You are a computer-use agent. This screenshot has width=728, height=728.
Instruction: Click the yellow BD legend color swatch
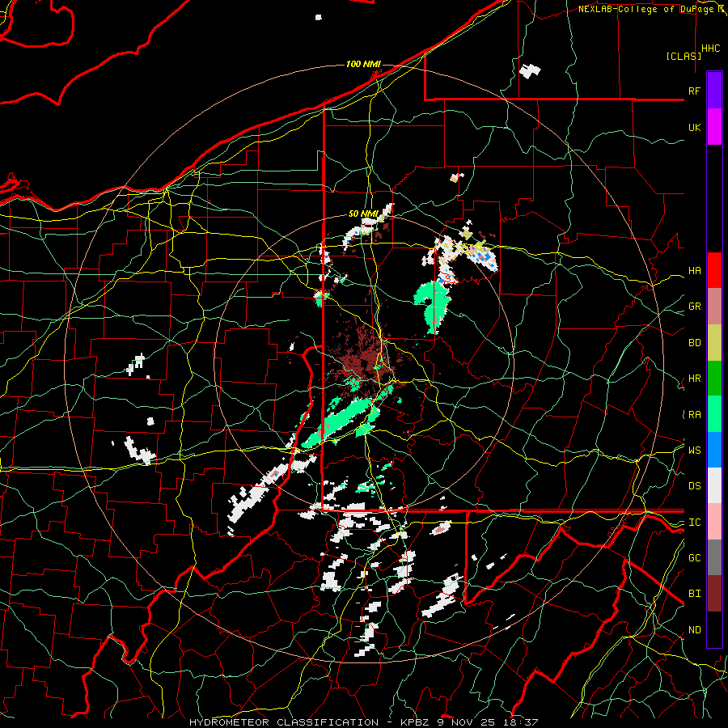pos(714,343)
